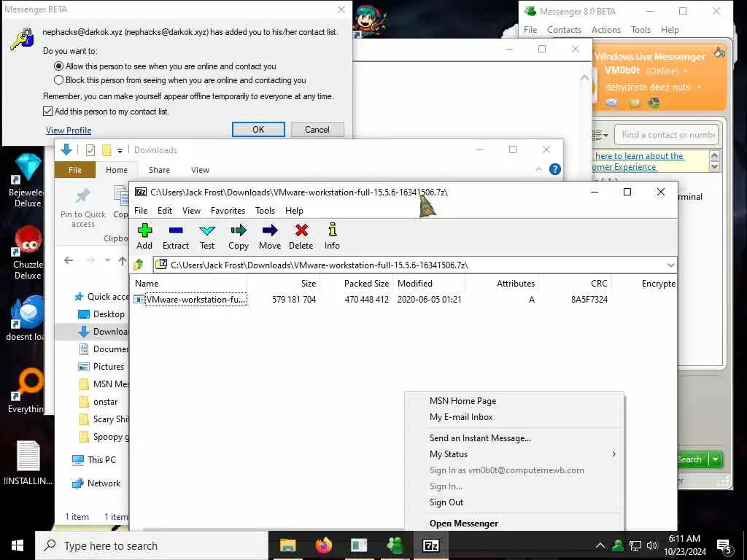The height and width of the screenshot is (560, 747).
Task: Click the volume icon in system tray
Action: pyautogui.click(x=651, y=545)
